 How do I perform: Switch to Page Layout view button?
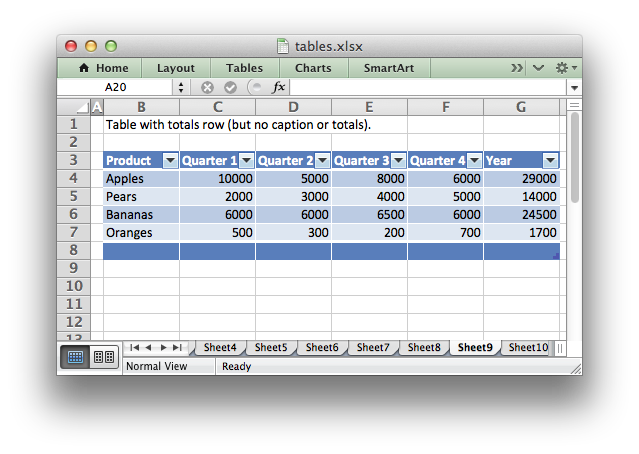coord(104,357)
